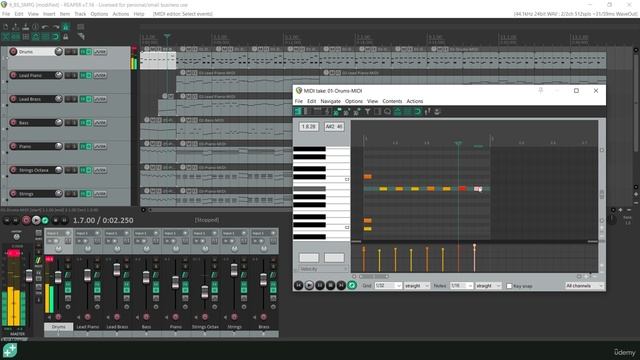Arm record on the Bass track
The width and height of the screenshot is (640, 360).
pyautogui.click(x=13, y=123)
